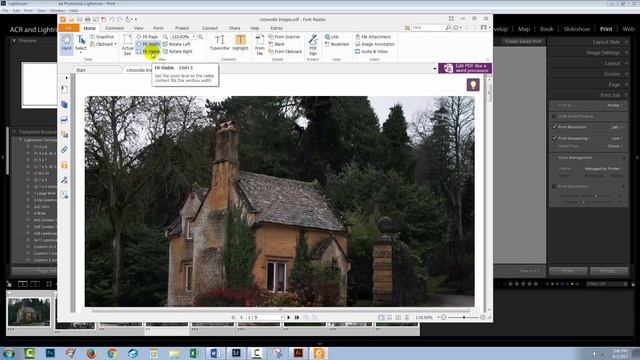Click the SnapShot tool
Viewport: 640px width, 360px height.
(102, 37)
